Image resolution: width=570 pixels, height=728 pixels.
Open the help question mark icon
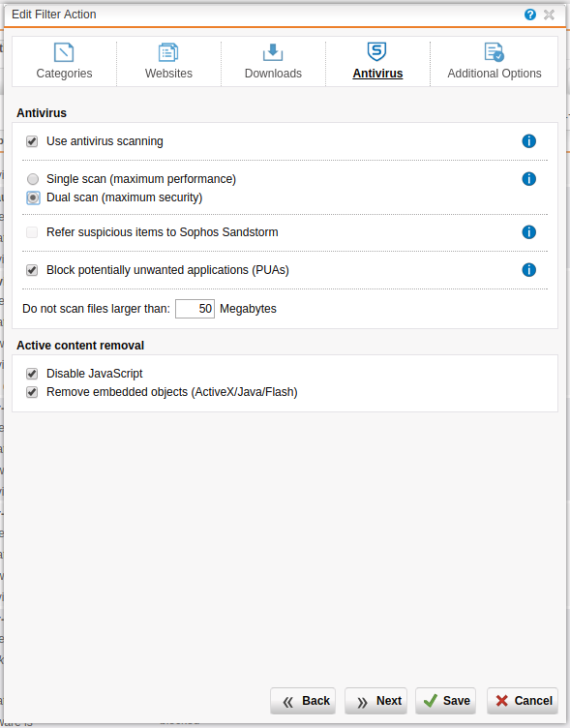click(530, 15)
